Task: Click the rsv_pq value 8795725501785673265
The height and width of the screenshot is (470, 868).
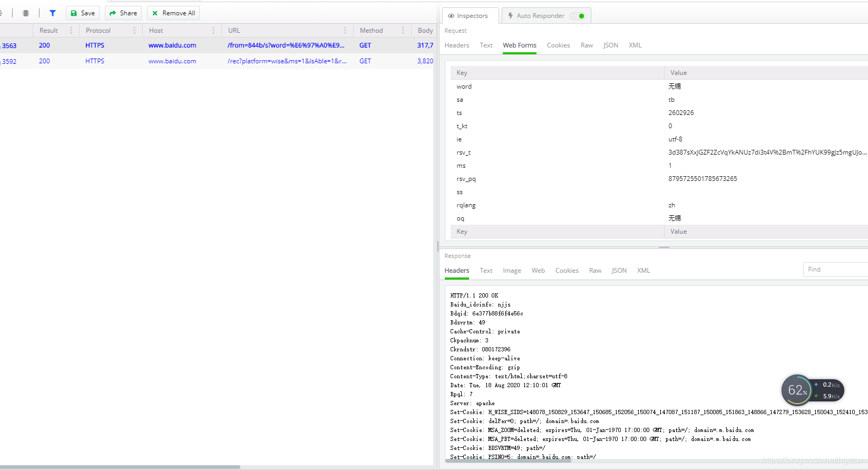Action: [703, 179]
